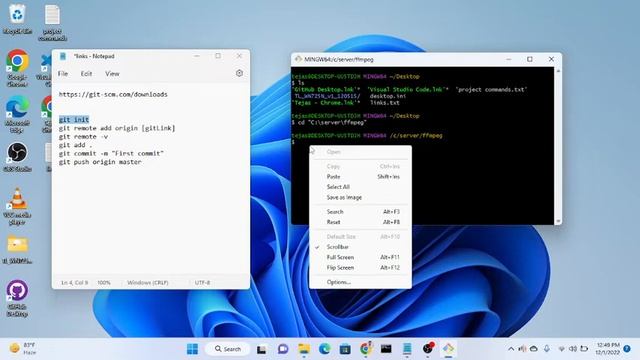Click the highlighted 'git init' line in Notepad
The image size is (640, 360).
click(x=74, y=120)
